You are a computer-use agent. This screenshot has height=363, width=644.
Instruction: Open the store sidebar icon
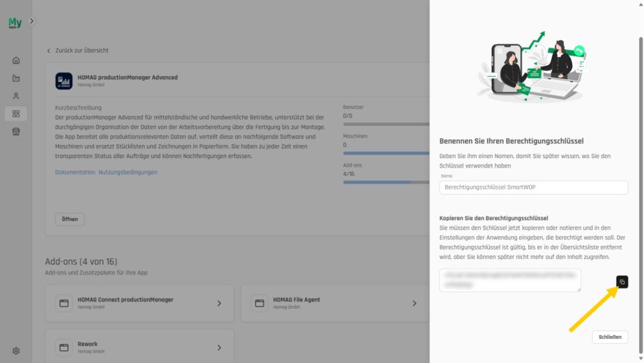click(x=16, y=132)
